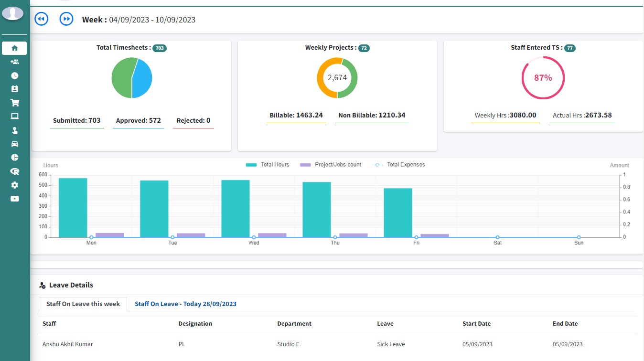Click the 87% staff entered progress ring
Viewport: 644px width, 361px height.
(543, 77)
